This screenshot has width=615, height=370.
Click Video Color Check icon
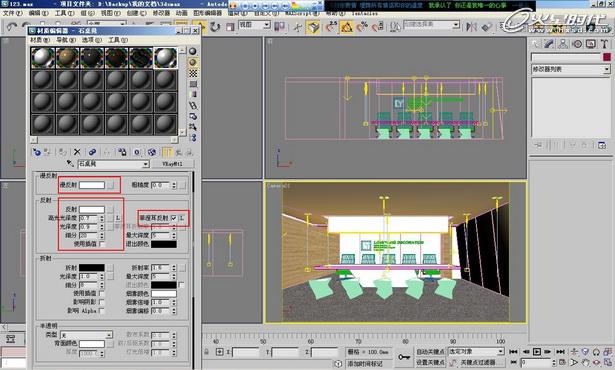point(193,95)
